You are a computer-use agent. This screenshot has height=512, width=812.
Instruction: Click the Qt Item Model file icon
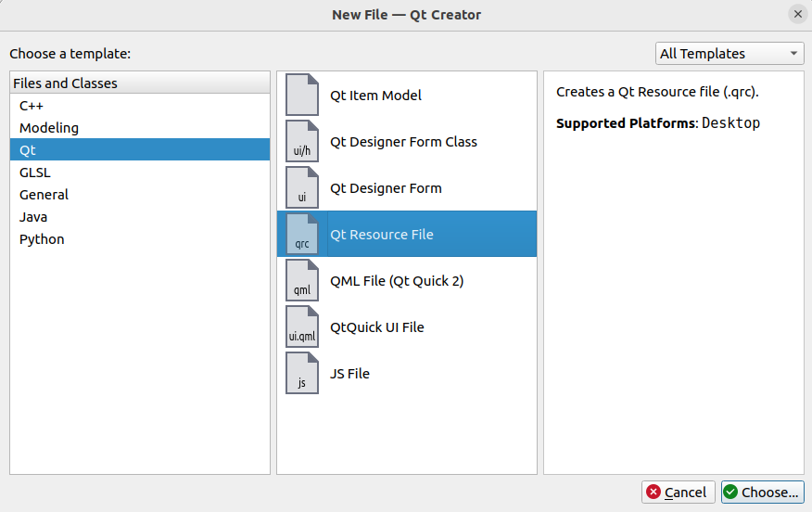(x=301, y=96)
